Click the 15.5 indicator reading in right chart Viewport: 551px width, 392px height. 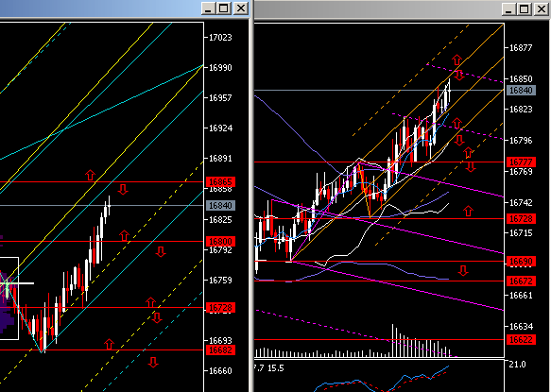point(276,368)
